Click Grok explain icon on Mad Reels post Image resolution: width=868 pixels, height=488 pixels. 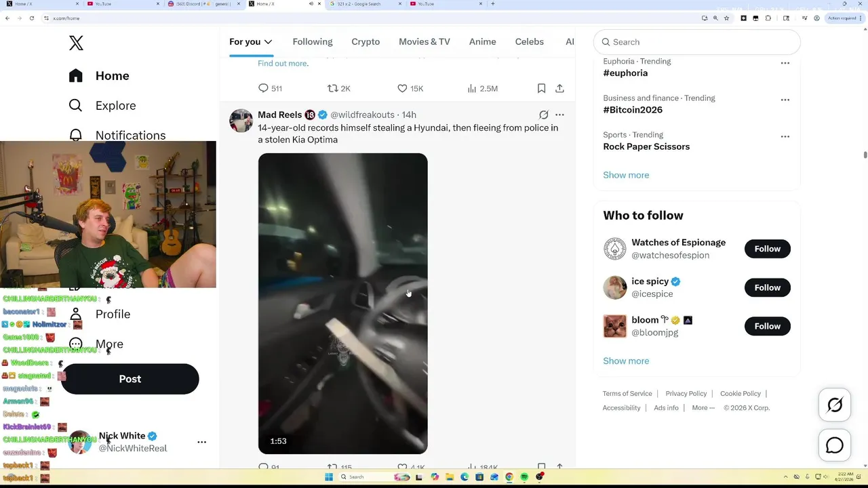pos(543,115)
